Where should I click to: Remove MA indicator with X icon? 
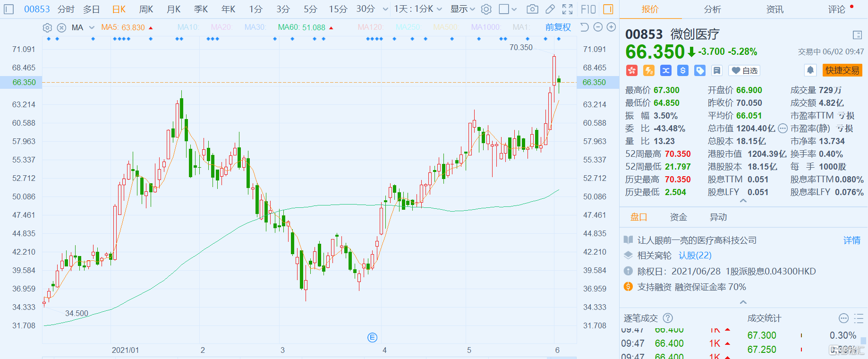pos(61,28)
